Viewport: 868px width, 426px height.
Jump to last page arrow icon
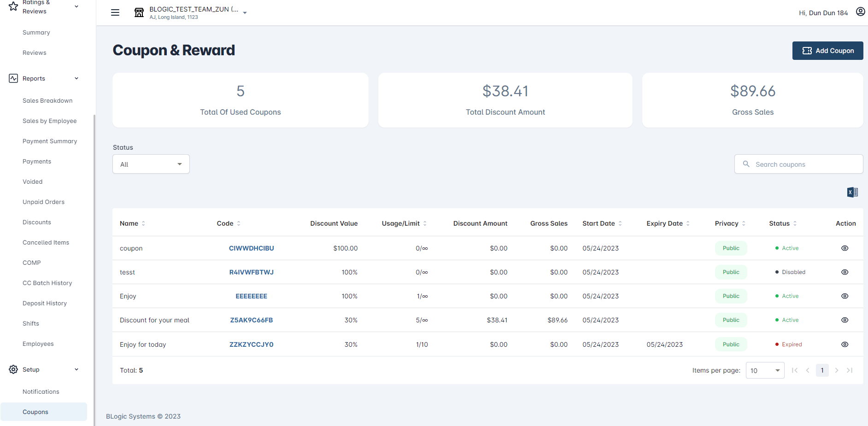850,370
